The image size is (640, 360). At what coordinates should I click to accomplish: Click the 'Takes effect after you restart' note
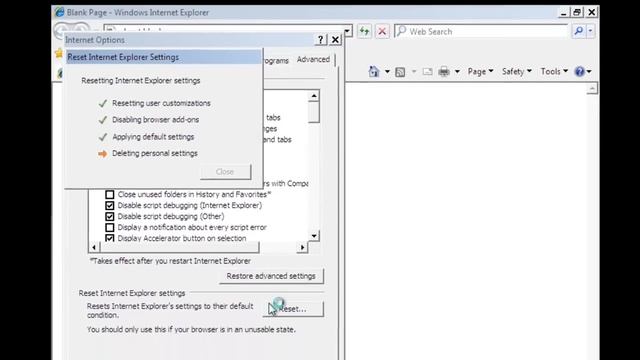171,261
